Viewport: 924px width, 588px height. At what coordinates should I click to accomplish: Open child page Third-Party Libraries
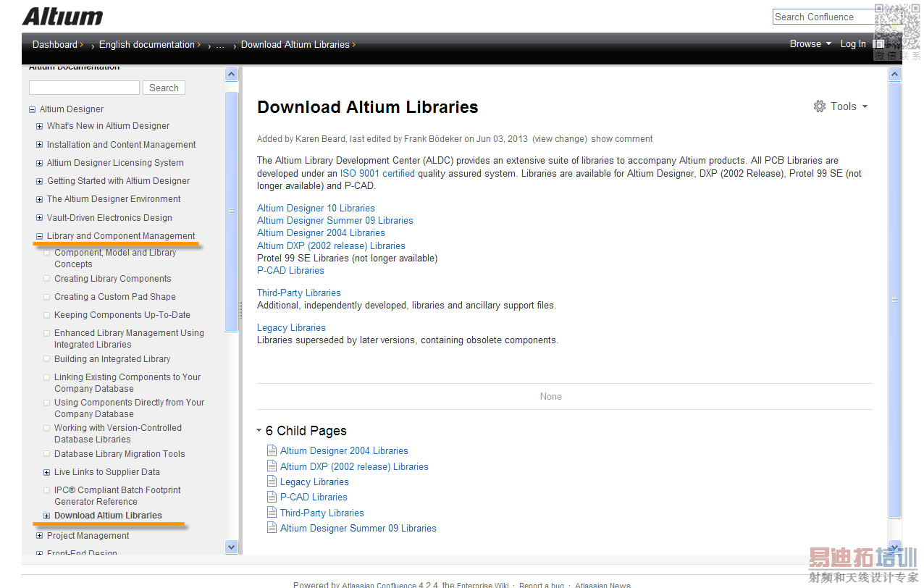[322, 513]
